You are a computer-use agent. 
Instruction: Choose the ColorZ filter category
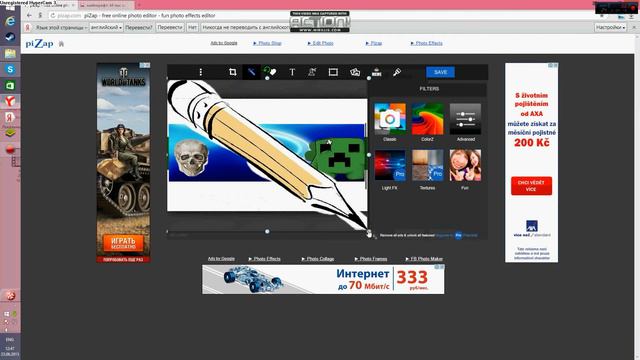(x=427, y=119)
